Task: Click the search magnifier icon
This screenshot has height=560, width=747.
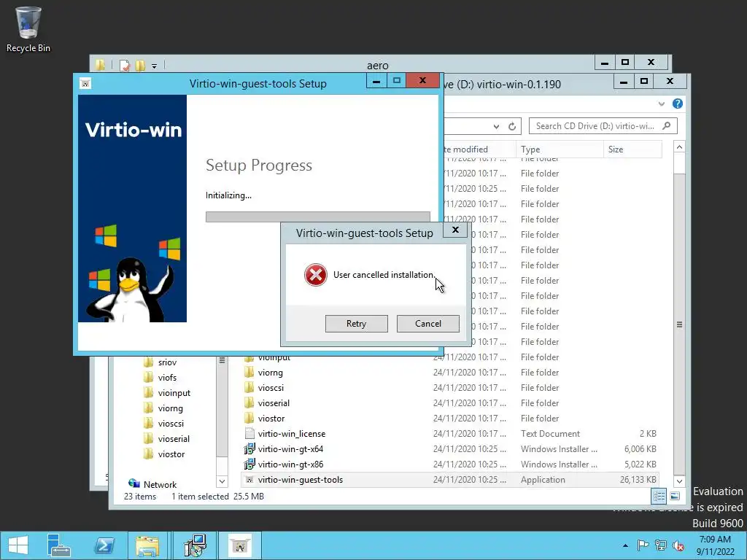Action: (667, 125)
